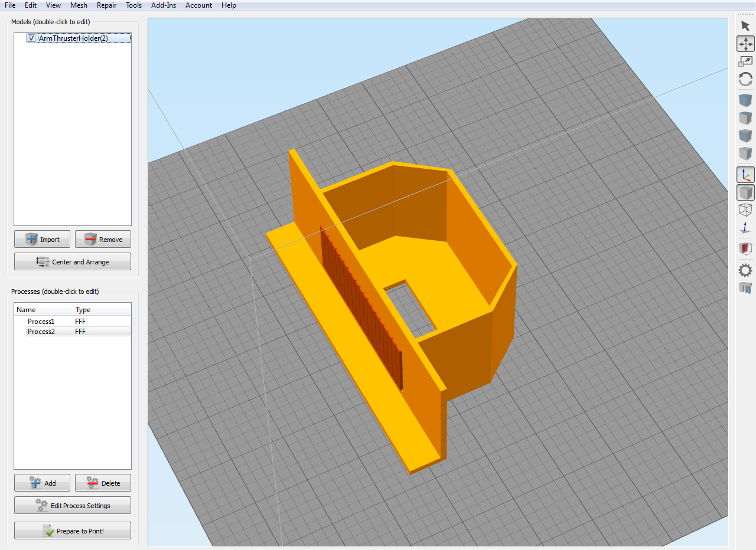Viewport: 756px width, 550px height.
Task: Open the Account menu
Action: [199, 5]
